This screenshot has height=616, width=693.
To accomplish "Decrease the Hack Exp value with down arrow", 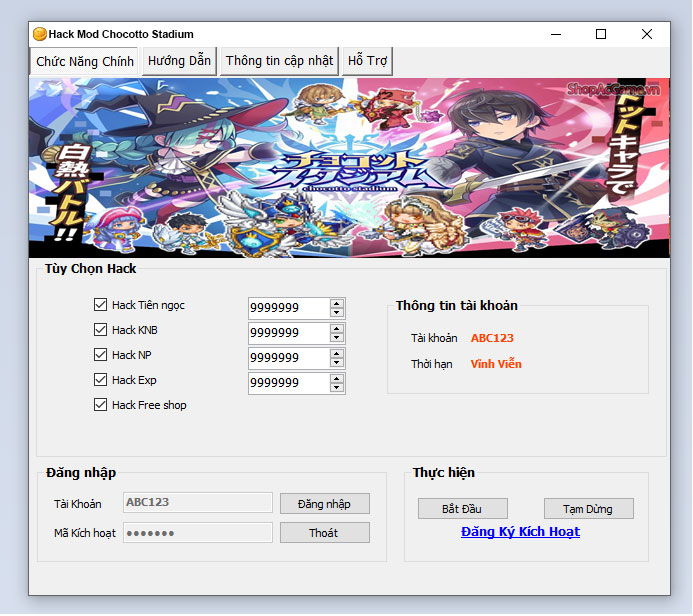I will [337, 388].
